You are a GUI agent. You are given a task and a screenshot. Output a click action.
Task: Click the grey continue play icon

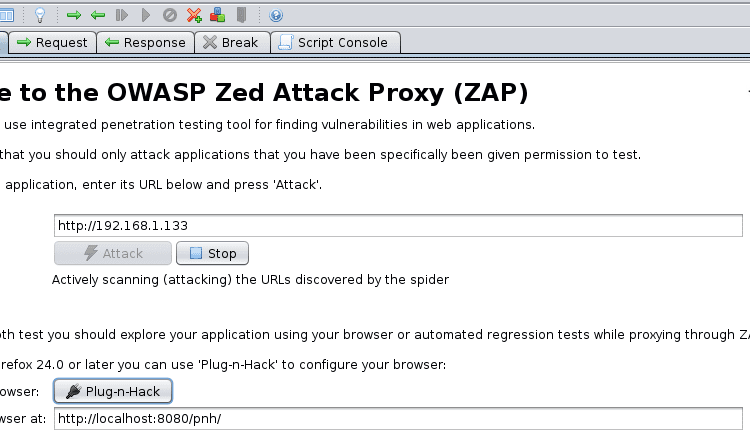146,15
